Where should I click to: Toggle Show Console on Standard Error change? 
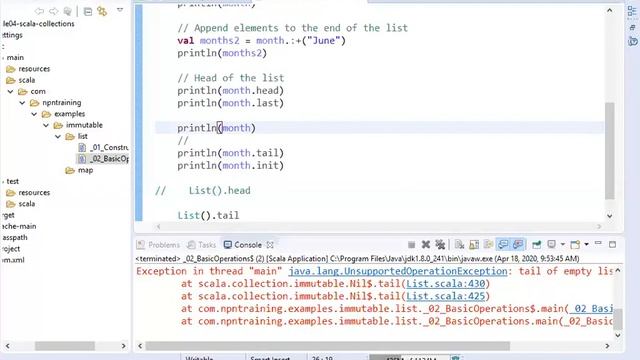coord(518,244)
